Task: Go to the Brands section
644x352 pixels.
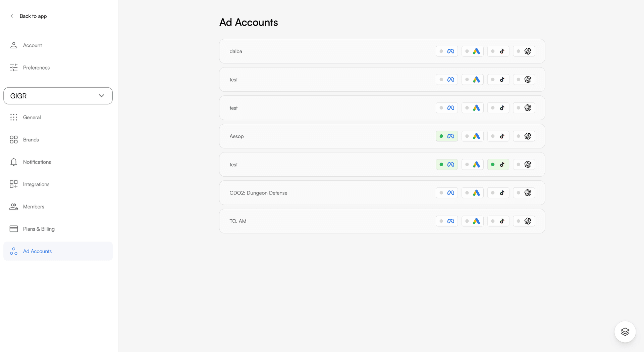Action: 58,140
